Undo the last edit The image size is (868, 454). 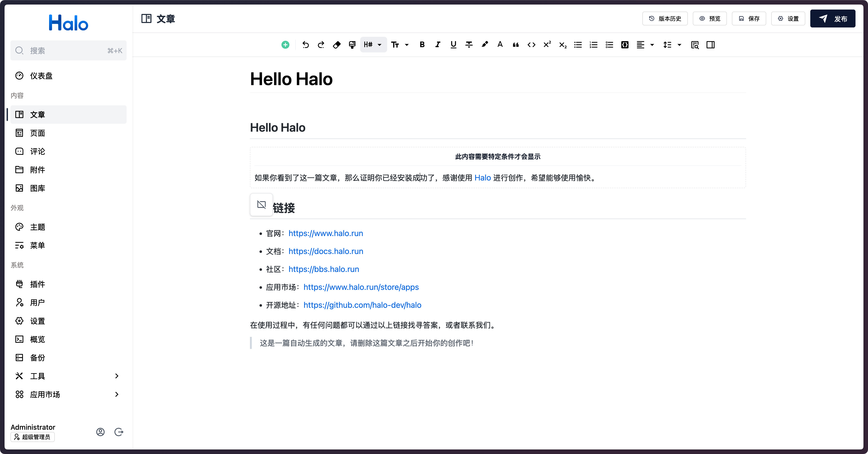coord(305,45)
